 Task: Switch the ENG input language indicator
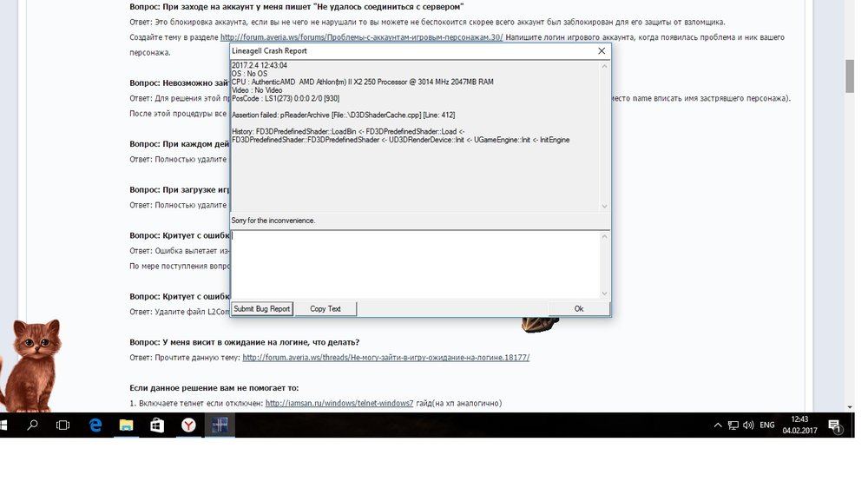click(767, 425)
